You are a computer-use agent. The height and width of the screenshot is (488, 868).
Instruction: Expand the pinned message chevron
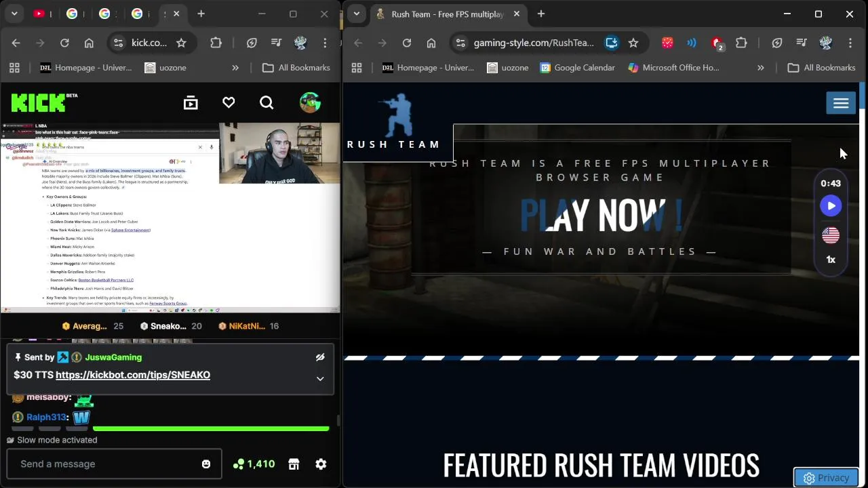[320, 379]
